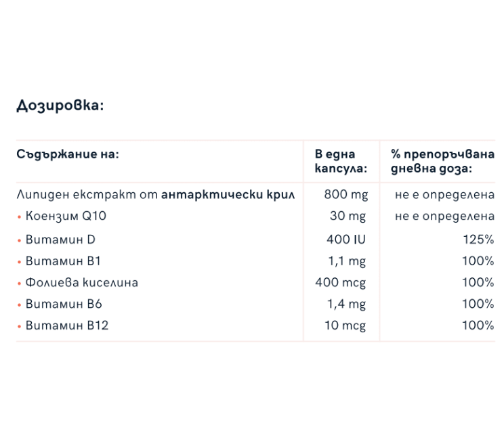Viewport: 504px width, 448px height.
Task: Click the 10 mcg dosage value
Action: coord(345,326)
